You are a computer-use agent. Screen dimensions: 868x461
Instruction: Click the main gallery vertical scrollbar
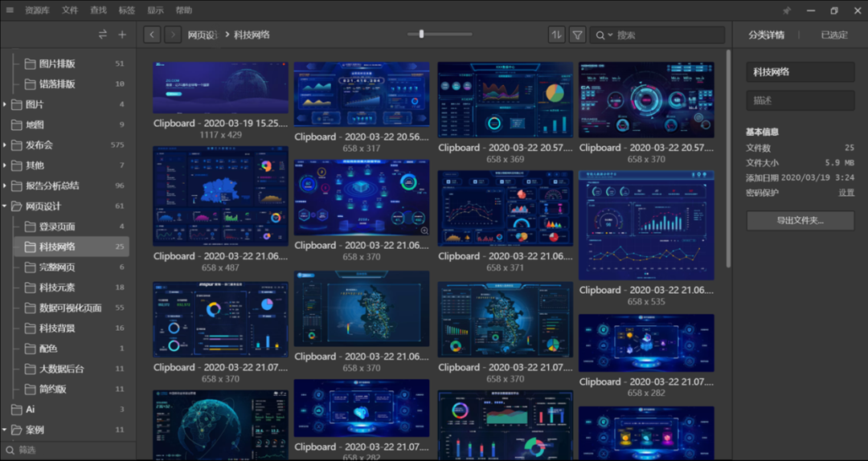click(728, 157)
